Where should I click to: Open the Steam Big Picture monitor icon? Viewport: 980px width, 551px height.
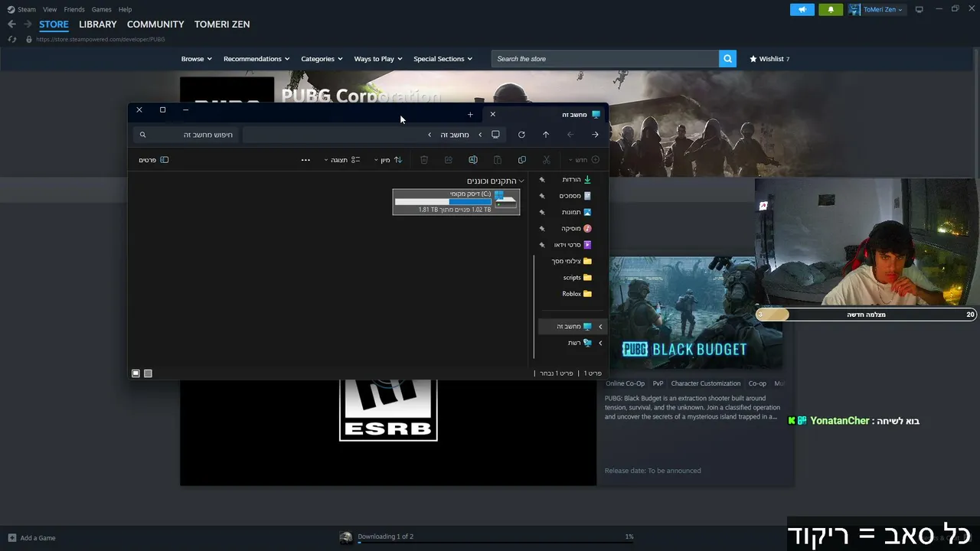coord(919,9)
